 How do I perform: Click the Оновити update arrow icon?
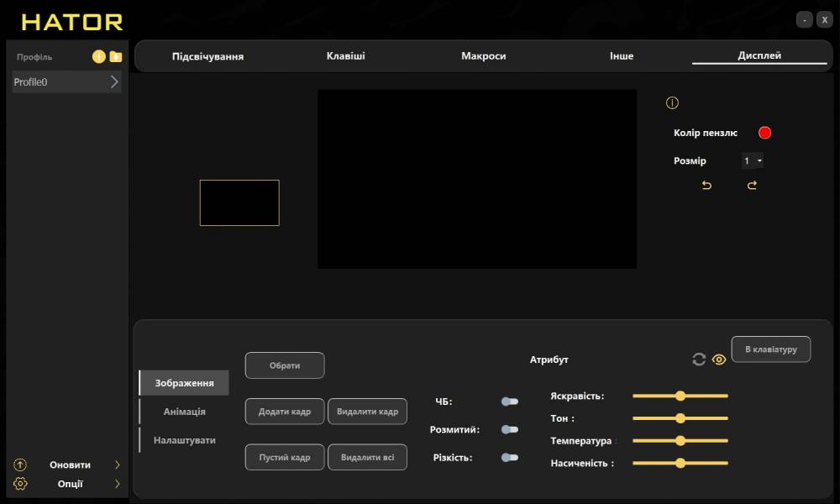point(21,465)
